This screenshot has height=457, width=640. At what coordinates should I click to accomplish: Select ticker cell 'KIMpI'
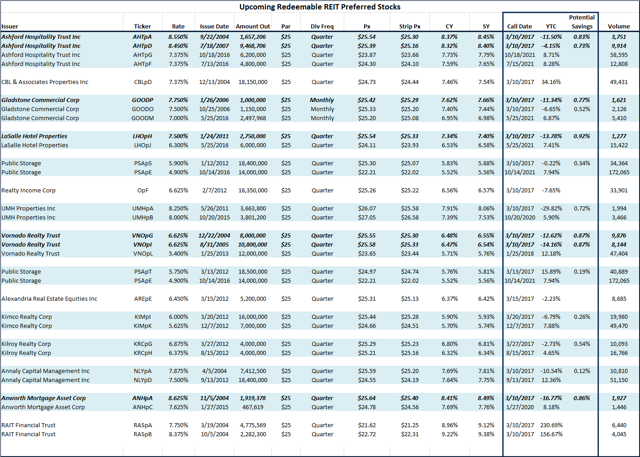coord(142,317)
